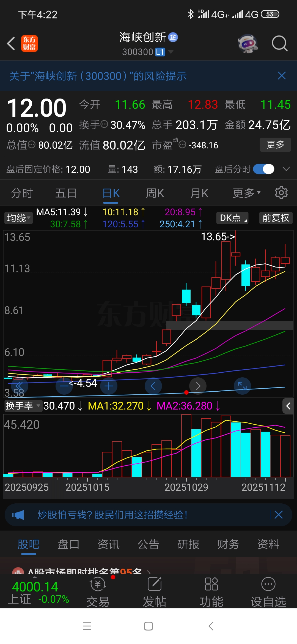Viewport: 297px width, 644px height.
Task: Tap the 设自选 add-to-watchlist icon
Action: (268, 592)
